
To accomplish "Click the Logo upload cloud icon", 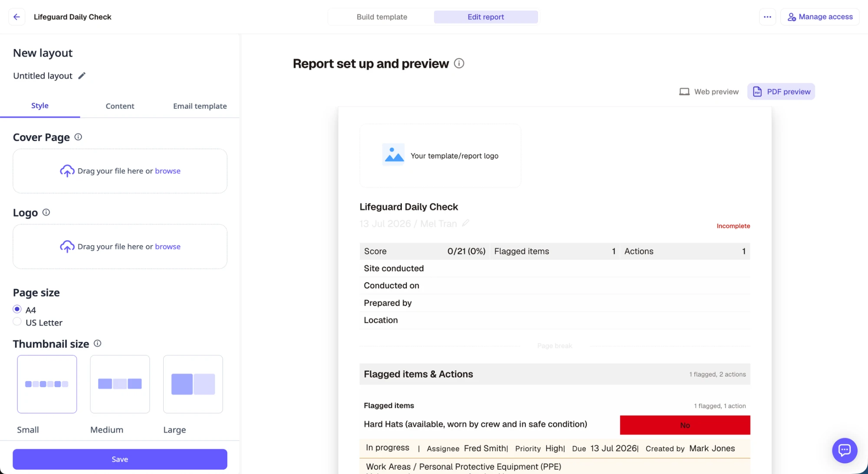I will tap(67, 247).
